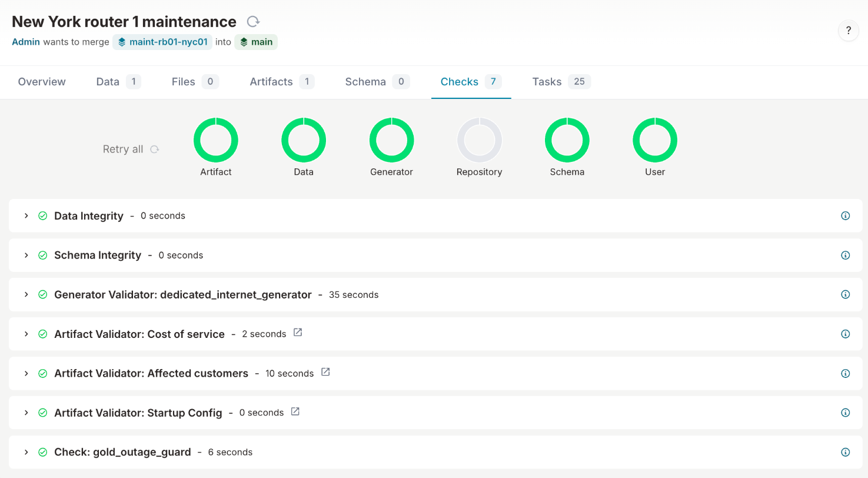The image size is (868, 478).
Task: Open the Tasks tab
Action: point(561,82)
